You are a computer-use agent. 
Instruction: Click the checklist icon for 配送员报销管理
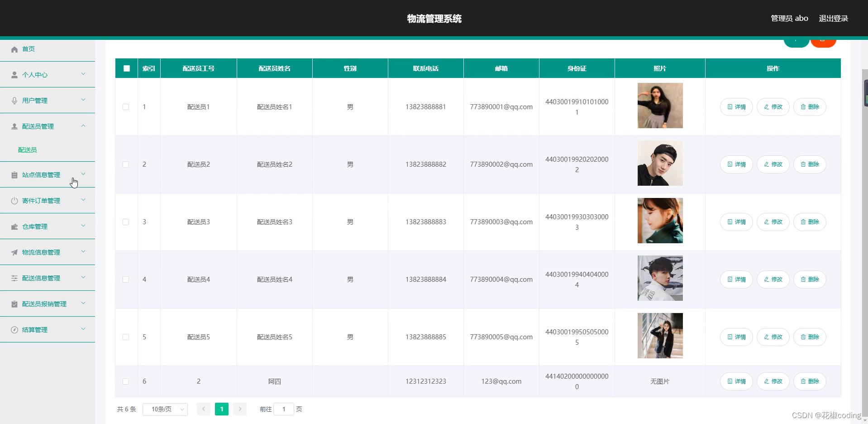(x=14, y=304)
